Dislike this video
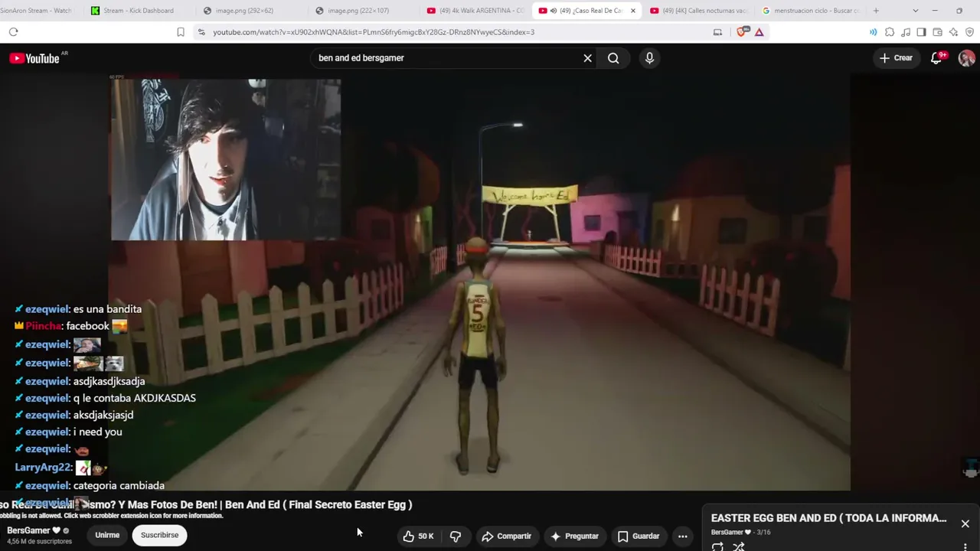This screenshot has width=980, height=551. pos(456,536)
